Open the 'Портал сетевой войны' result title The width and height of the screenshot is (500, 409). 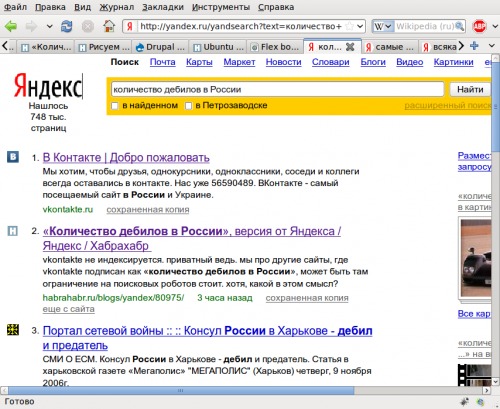207,338
